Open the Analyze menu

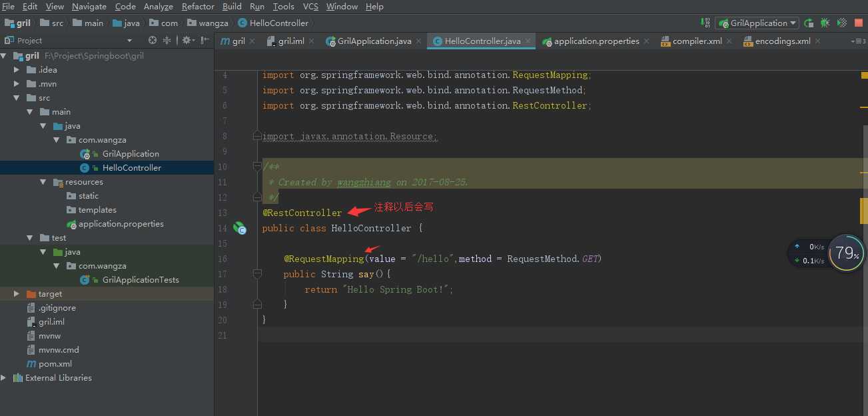(x=159, y=6)
